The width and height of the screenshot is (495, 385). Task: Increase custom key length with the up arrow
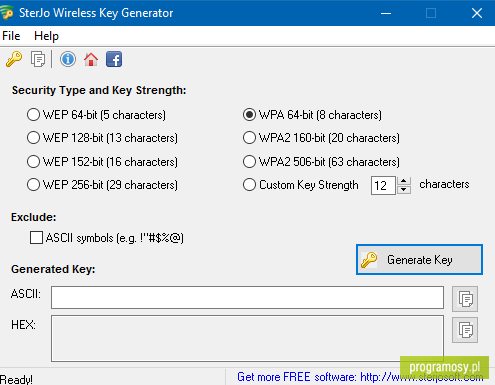(404, 181)
